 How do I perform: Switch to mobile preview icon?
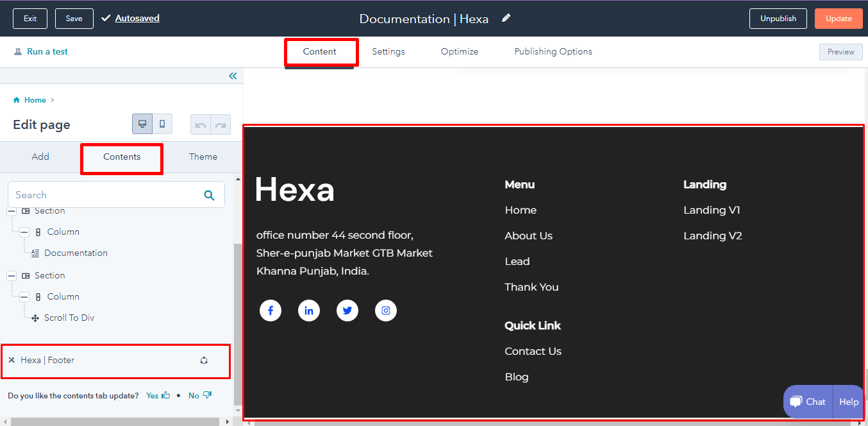pyautogui.click(x=162, y=124)
